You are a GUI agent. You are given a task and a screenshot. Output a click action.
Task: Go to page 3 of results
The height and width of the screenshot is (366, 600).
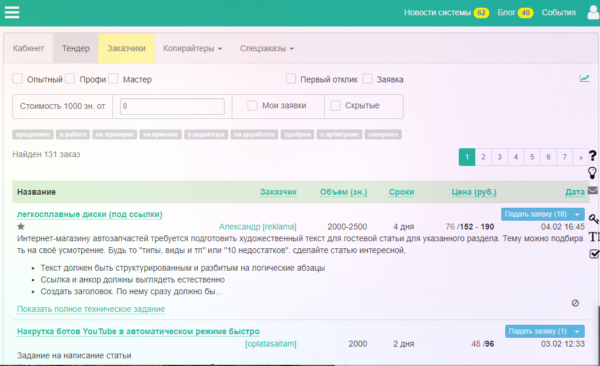click(499, 157)
